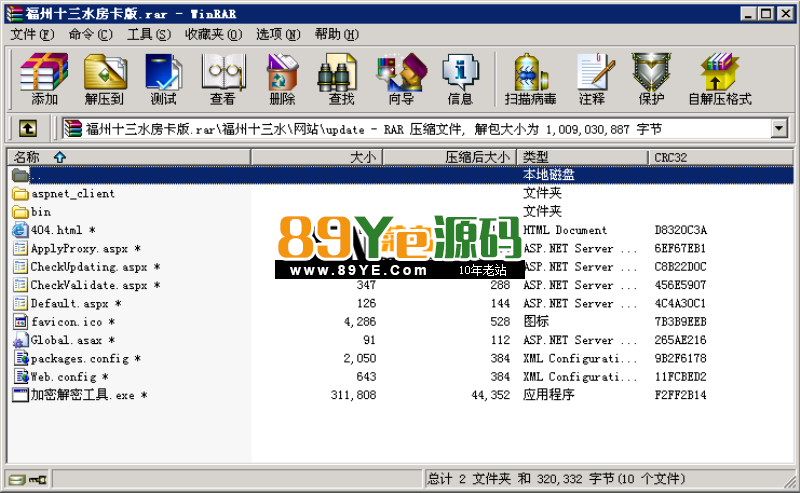800x493 pixels.
Task: Click status bar total 320,332 字节 text
Action: 576,479
